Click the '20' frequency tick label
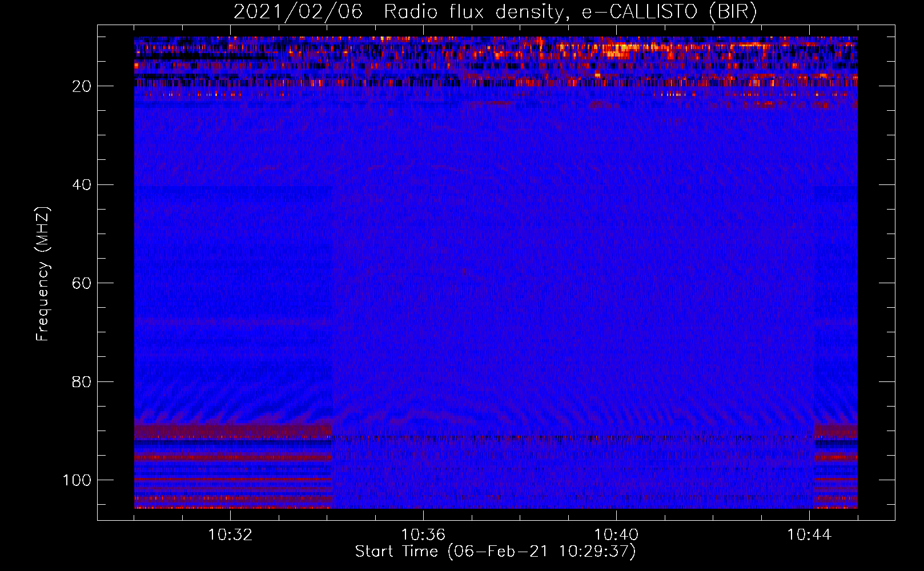Screen dimensions: 924x571 [x=82, y=86]
